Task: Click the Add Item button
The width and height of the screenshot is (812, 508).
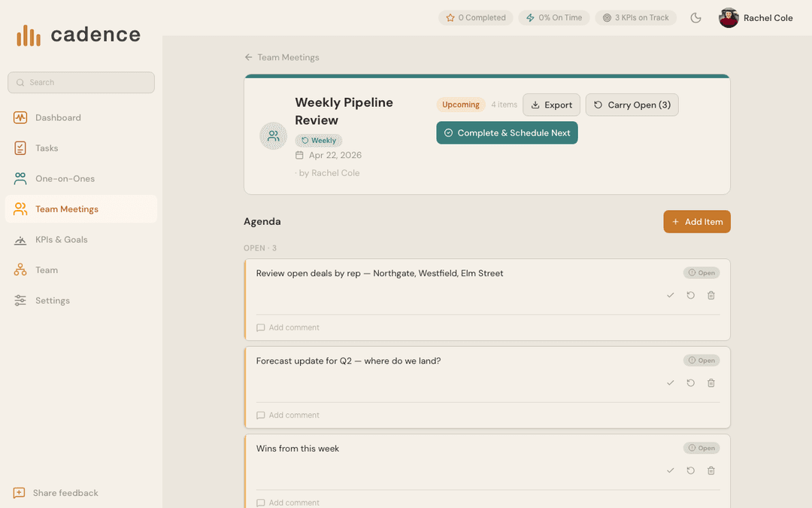Action: coord(696,222)
